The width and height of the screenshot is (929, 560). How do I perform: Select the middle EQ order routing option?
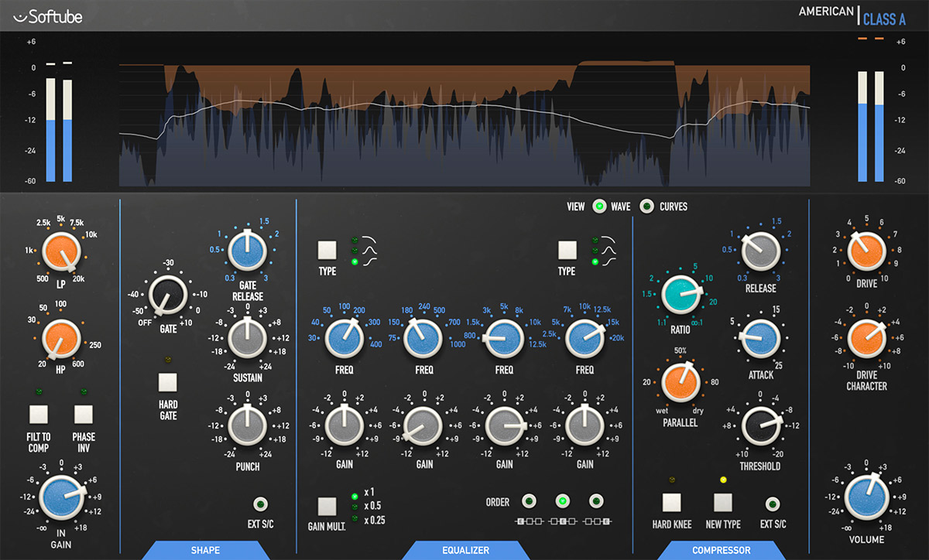click(x=563, y=501)
